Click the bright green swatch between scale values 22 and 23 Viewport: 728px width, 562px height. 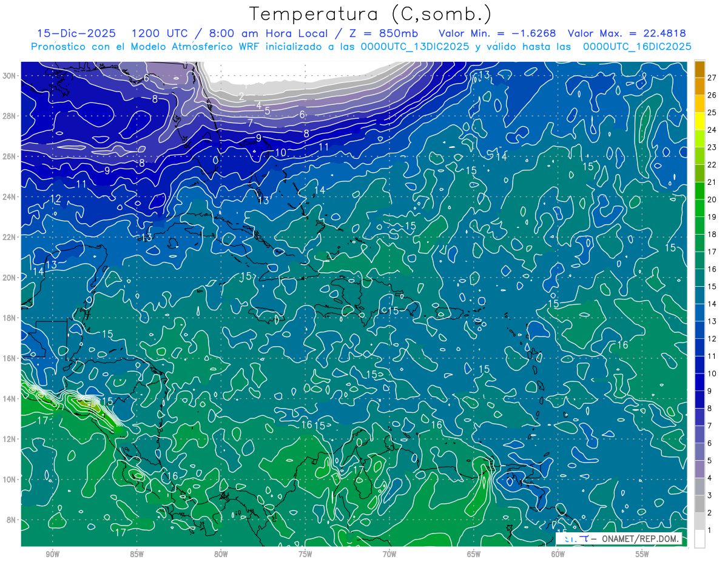click(699, 156)
